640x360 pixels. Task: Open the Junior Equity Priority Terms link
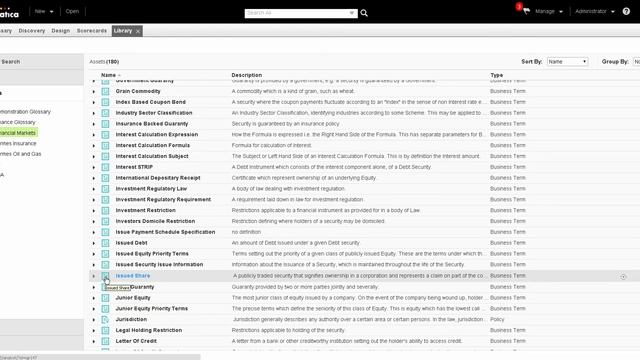[x=151, y=309]
